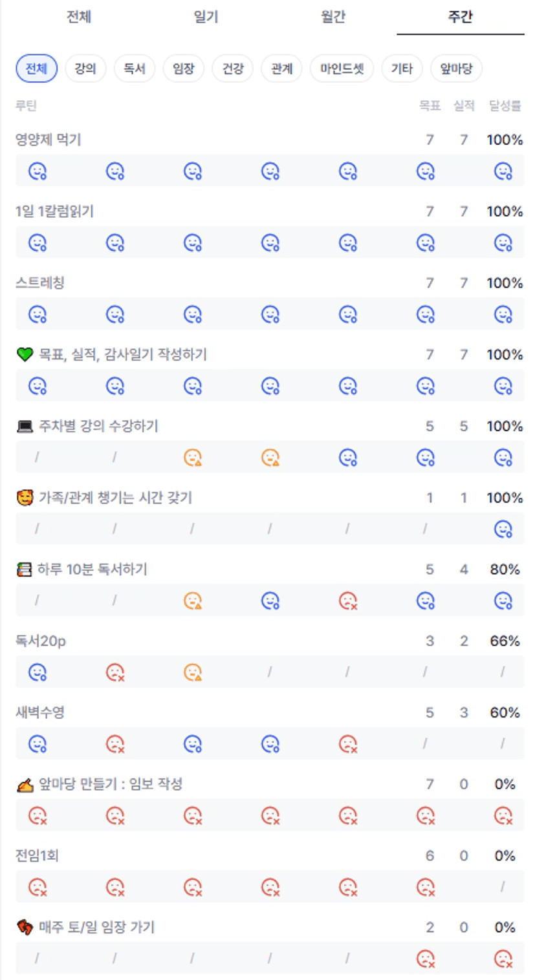Filter by the 앞마당 category chip

click(x=456, y=69)
